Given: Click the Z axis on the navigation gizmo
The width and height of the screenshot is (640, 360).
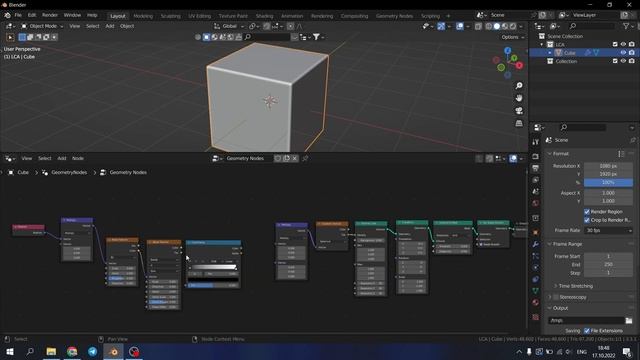Looking at the screenshot, I should 507,51.
